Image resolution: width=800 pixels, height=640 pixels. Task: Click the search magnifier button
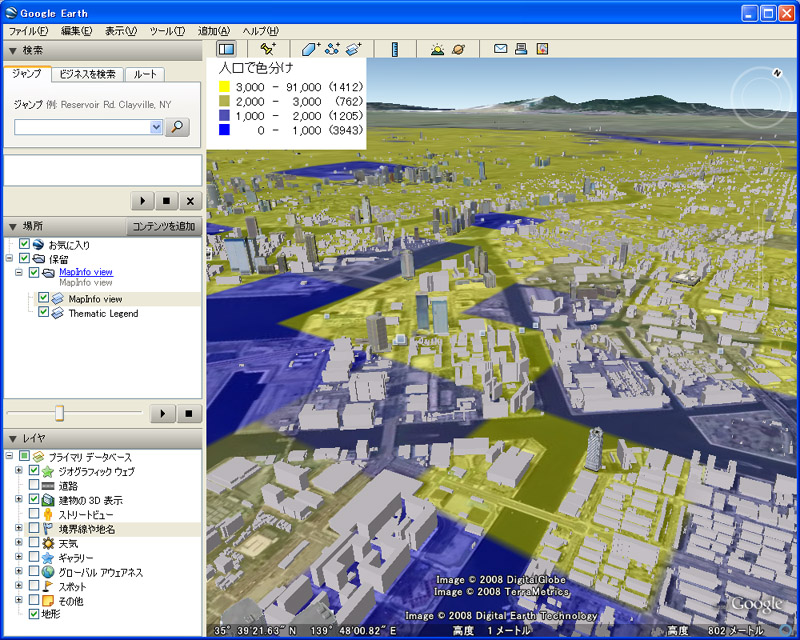click(x=177, y=127)
